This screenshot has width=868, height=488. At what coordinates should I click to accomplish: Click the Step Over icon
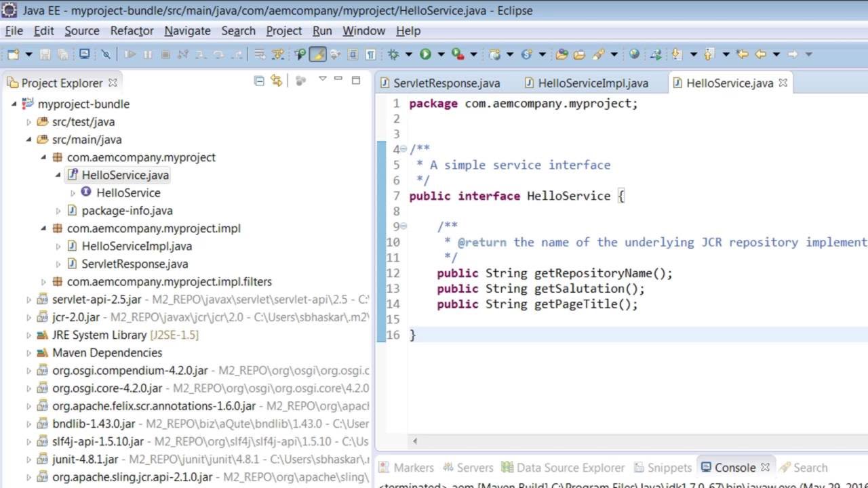click(x=218, y=54)
